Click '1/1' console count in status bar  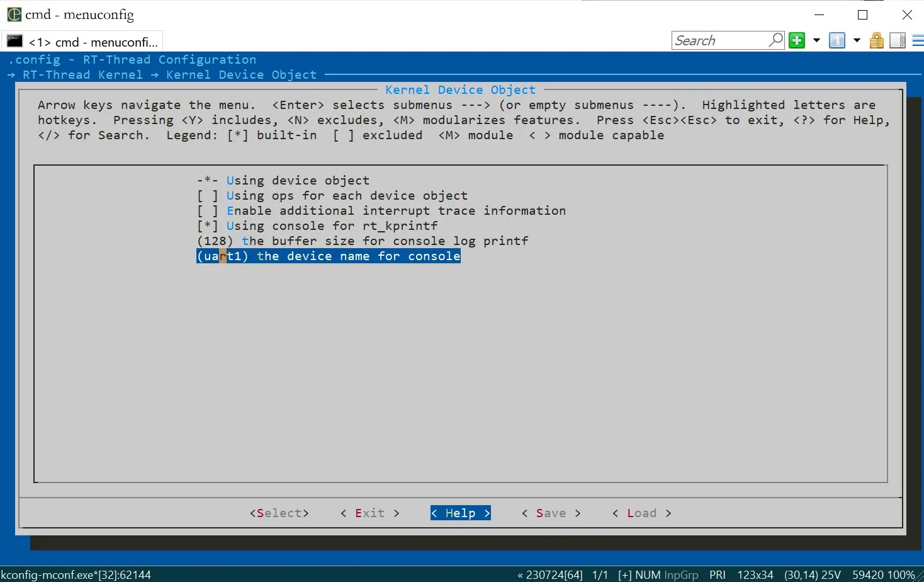point(600,574)
